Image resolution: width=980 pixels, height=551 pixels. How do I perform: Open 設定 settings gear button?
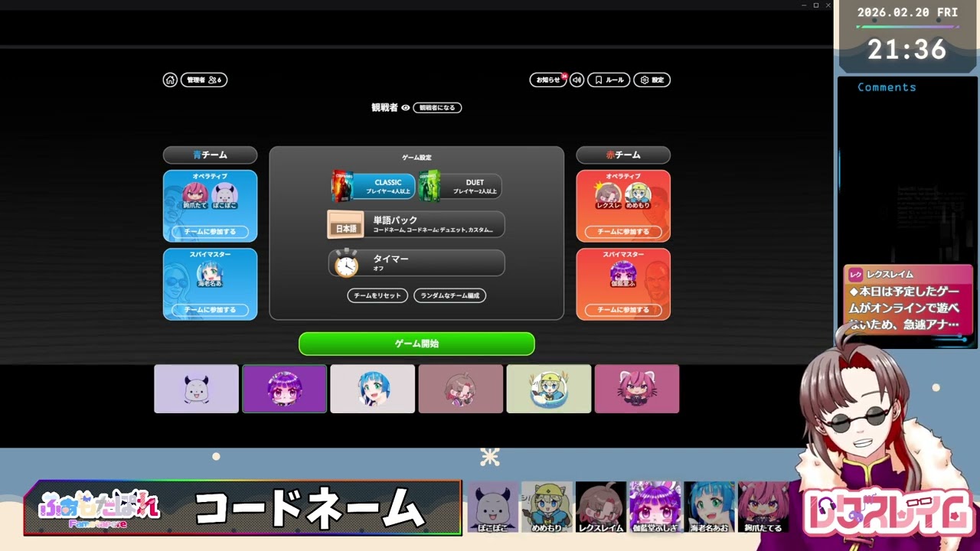[652, 80]
